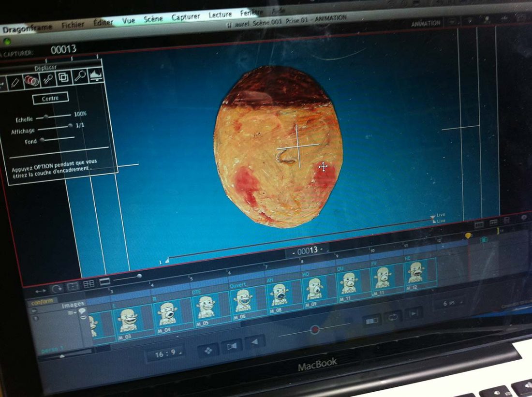Open the Images list options menu
This screenshot has width=532, height=397.
coord(72,313)
